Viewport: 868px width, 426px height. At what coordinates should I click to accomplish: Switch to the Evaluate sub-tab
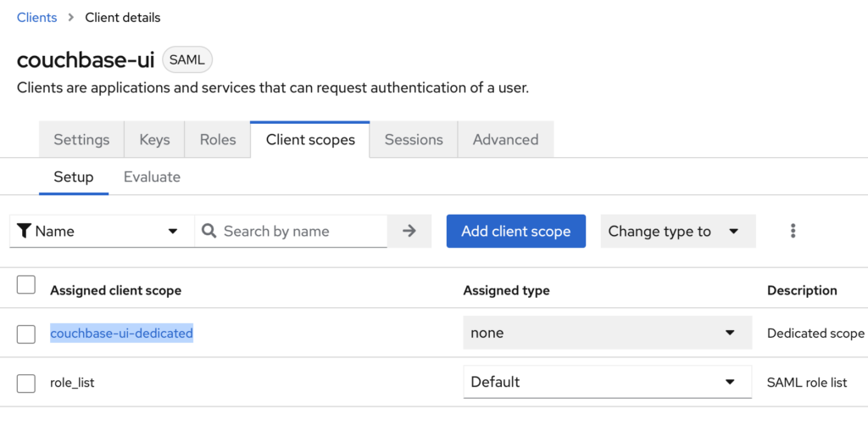pos(152,177)
